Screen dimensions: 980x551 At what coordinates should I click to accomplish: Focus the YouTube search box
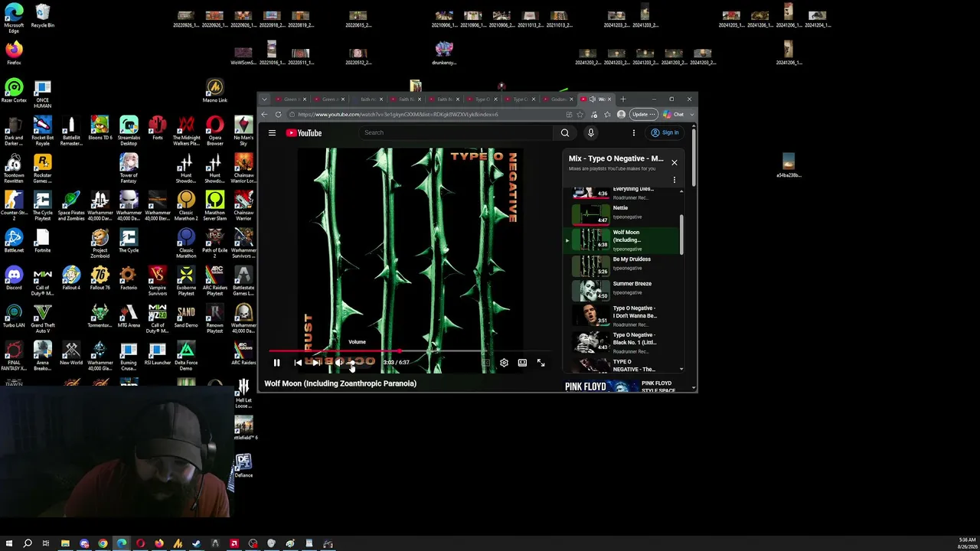[x=457, y=132]
